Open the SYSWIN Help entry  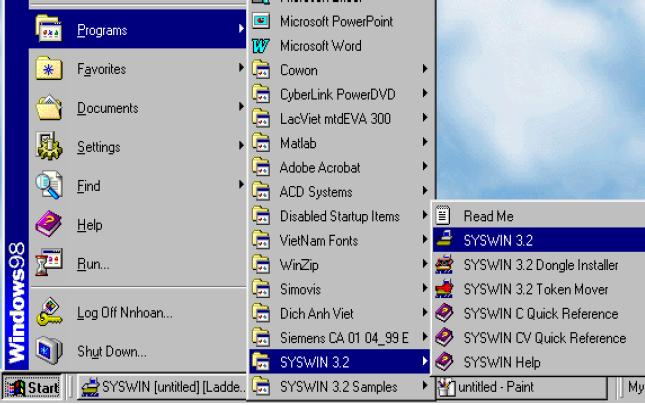(x=538, y=362)
